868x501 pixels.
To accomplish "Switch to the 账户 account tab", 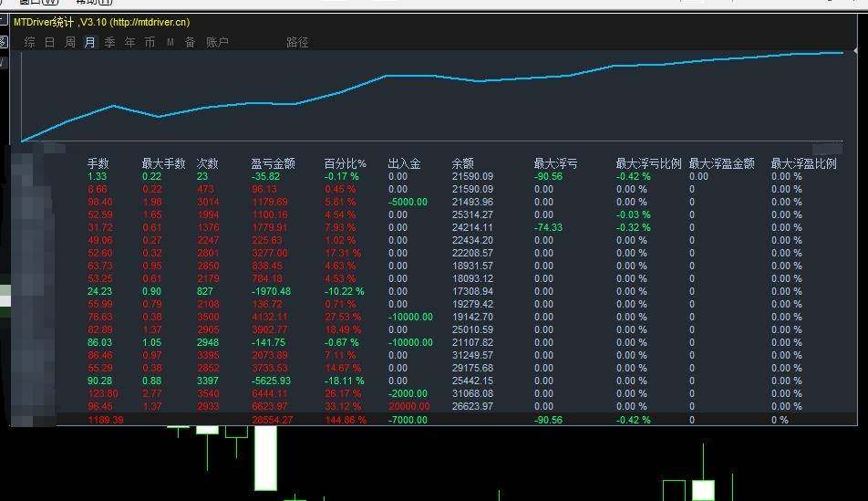I will point(217,42).
